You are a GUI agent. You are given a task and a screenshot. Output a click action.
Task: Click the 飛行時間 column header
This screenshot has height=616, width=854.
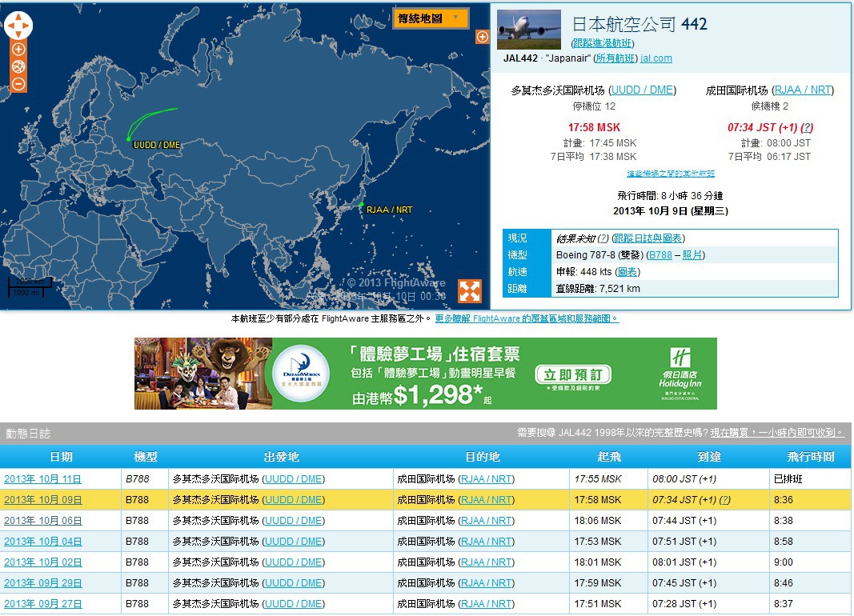point(811,457)
